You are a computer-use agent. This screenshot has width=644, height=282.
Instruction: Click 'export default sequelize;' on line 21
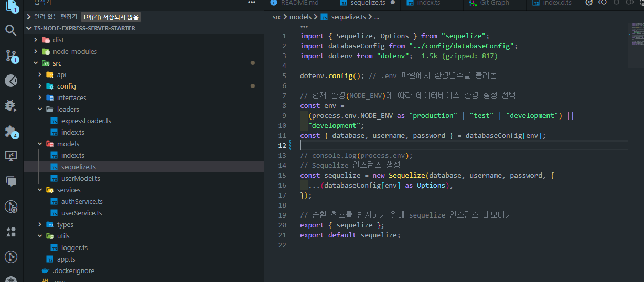point(350,235)
